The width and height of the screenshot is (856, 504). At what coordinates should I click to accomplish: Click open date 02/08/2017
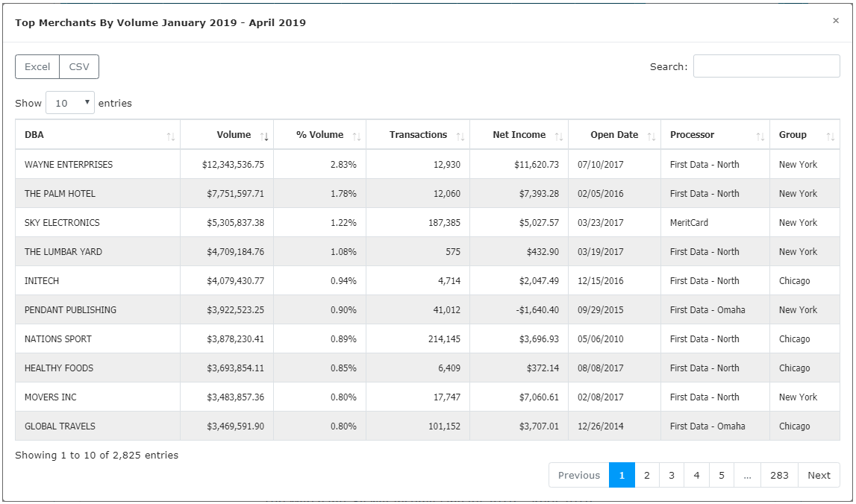[601, 397]
